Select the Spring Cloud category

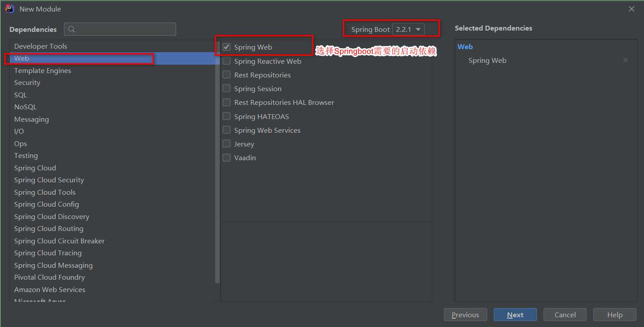(112, 168)
